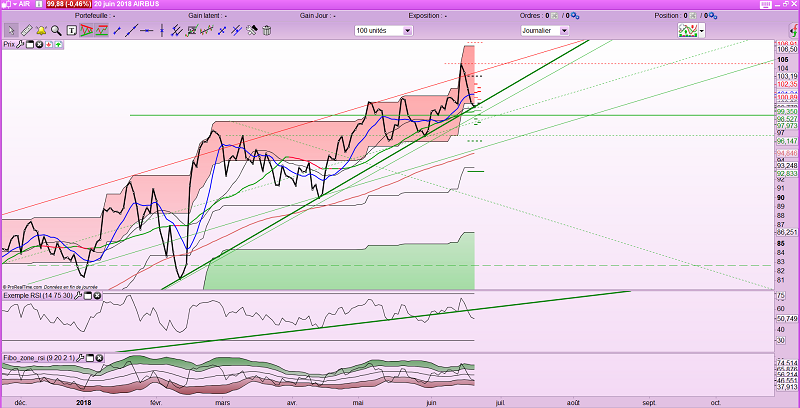Open the Journalier timeframe dropdown
Image resolution: width=800 pixels, height=408 pixels.
pyautogui.click(x=544, y=31)
